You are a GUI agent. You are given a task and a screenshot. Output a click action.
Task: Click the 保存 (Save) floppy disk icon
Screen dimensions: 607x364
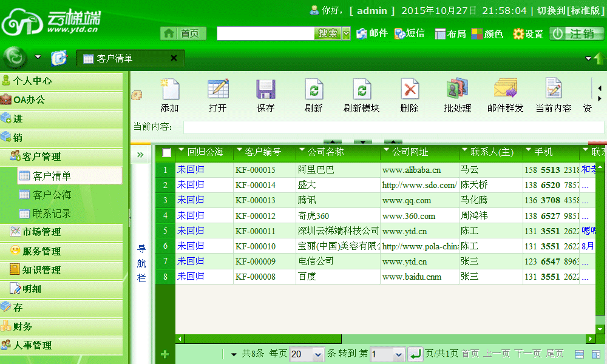tap(266, 89)
